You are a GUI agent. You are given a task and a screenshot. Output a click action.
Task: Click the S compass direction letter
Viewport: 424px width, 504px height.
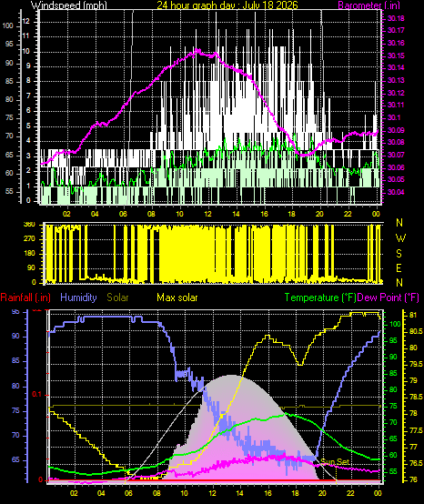pyautogui.click(x=399, y=254)
